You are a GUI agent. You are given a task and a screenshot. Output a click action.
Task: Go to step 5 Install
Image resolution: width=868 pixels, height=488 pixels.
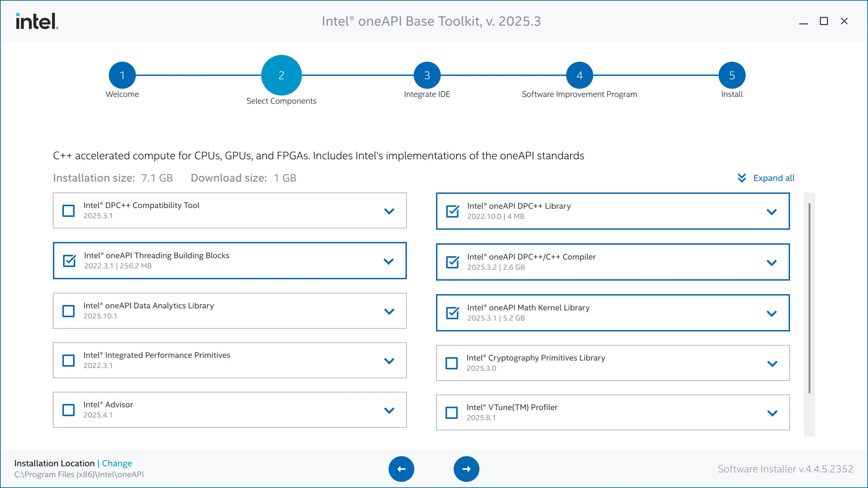point(732,75)
